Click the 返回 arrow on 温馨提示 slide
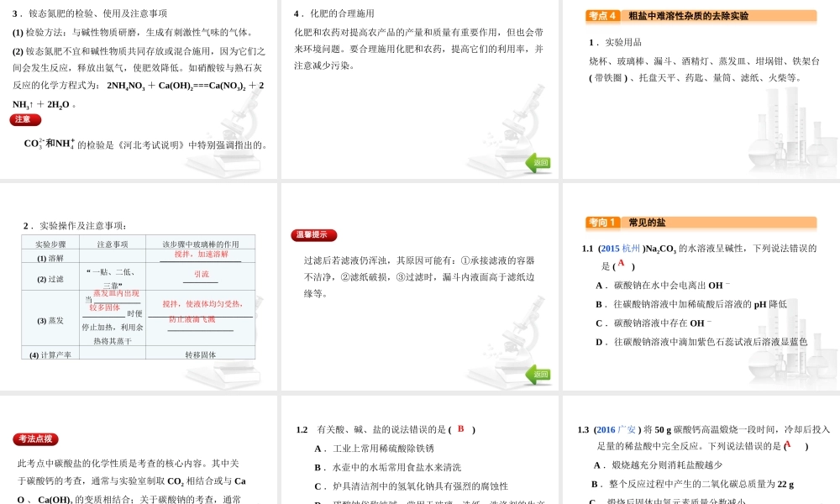The image size is (840, 504). pyautogui.click(x=538, y=375)
